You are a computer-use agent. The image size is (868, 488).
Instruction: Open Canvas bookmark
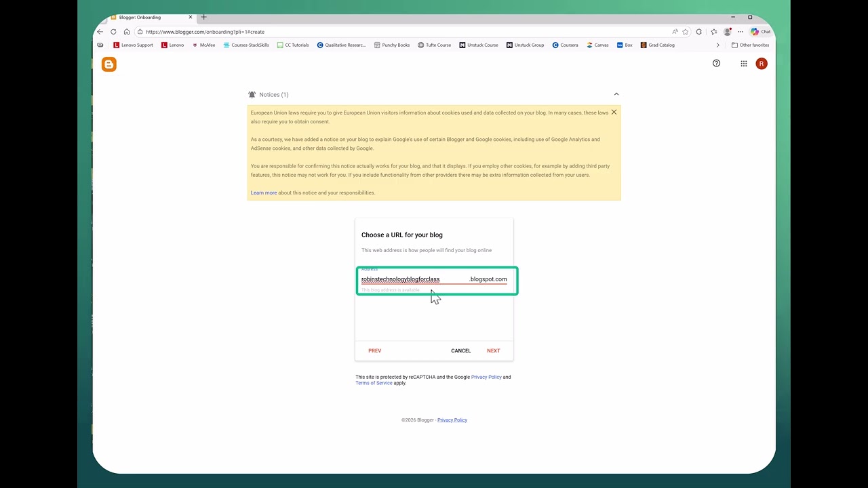coord(597,45)
